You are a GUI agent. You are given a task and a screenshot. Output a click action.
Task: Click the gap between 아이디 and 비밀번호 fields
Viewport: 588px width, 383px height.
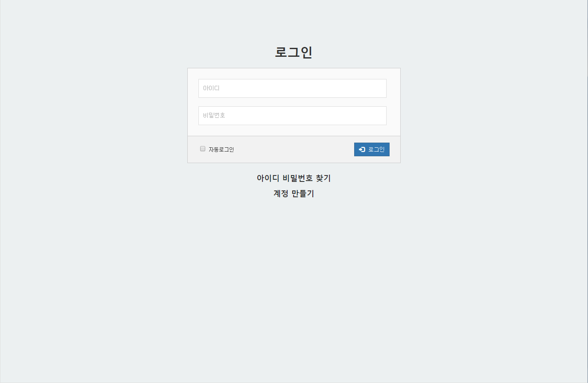(292, 102)
